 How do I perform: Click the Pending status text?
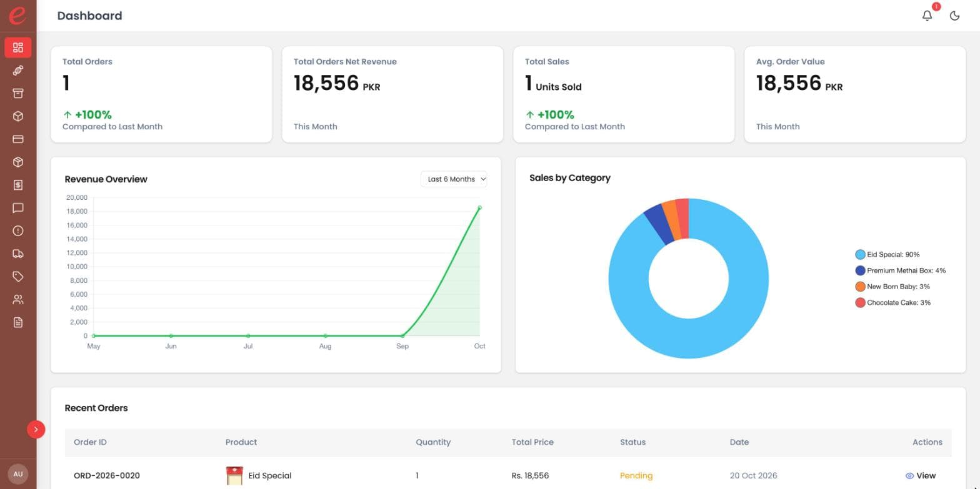[636, 476]
